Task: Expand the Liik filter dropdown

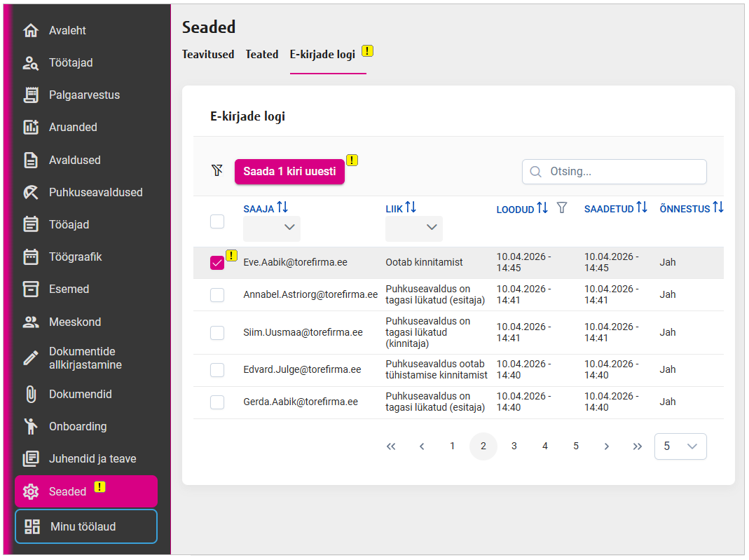Action: [x=414, y=228]
